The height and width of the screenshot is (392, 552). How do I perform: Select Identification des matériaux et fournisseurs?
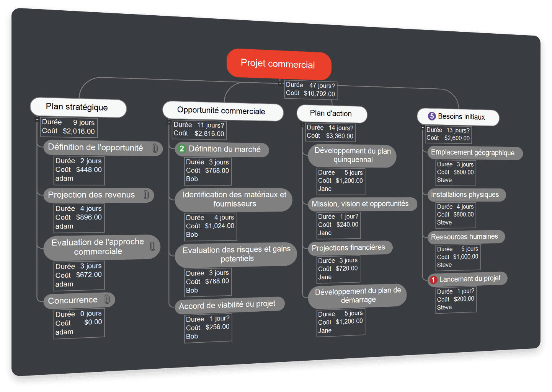click(234, 199)
